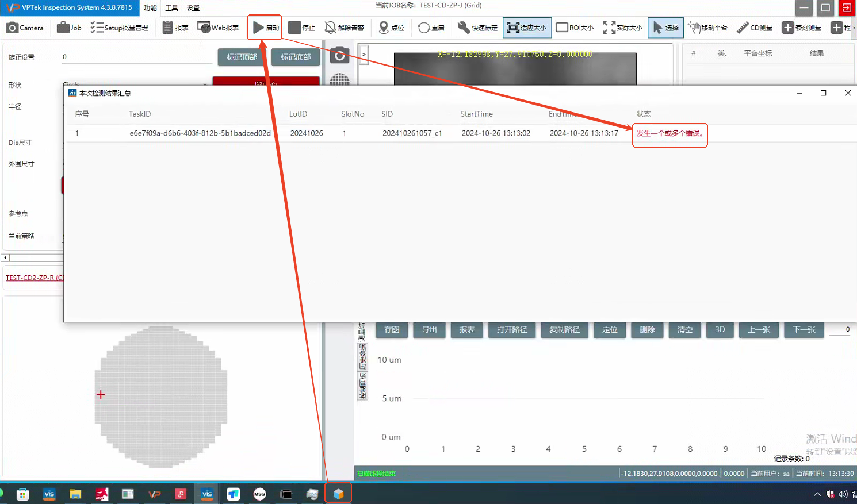Image resolution: width=857 pixels, height=504 pixels.
Task: Click the toolbar overflow arrow
Action: coord(854,28)
